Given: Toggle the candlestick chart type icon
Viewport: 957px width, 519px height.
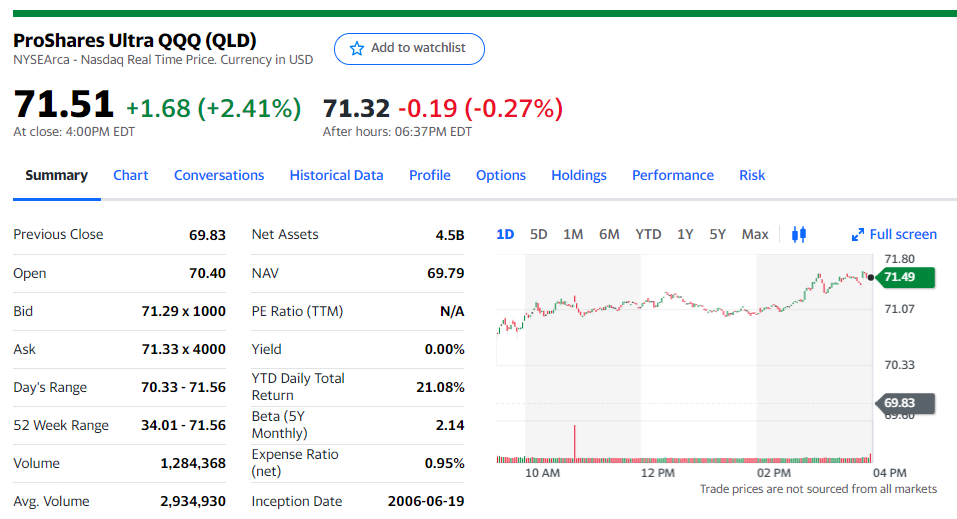Looking at the screenshot, I should tap(799, 234).
